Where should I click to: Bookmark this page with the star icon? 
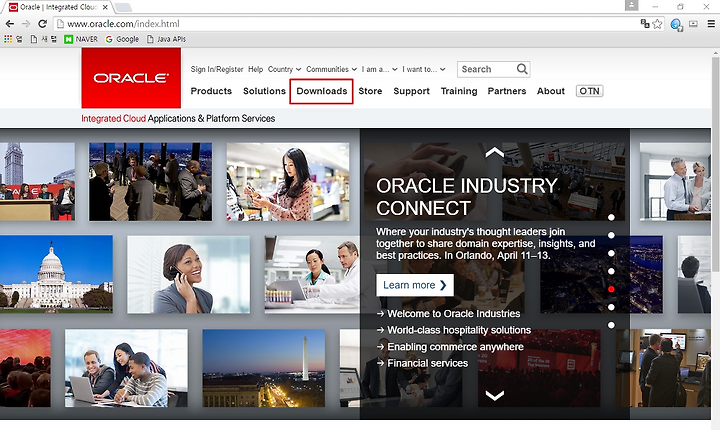(658, 24)
